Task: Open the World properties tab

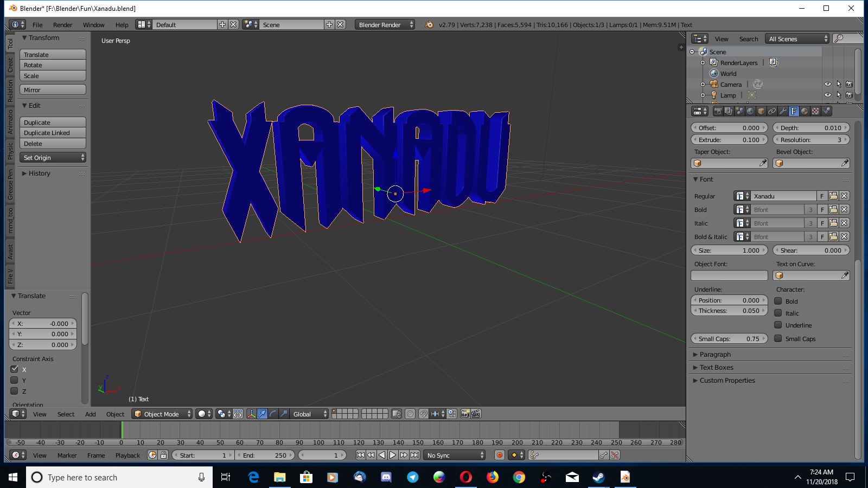Action: click(750, 111)
